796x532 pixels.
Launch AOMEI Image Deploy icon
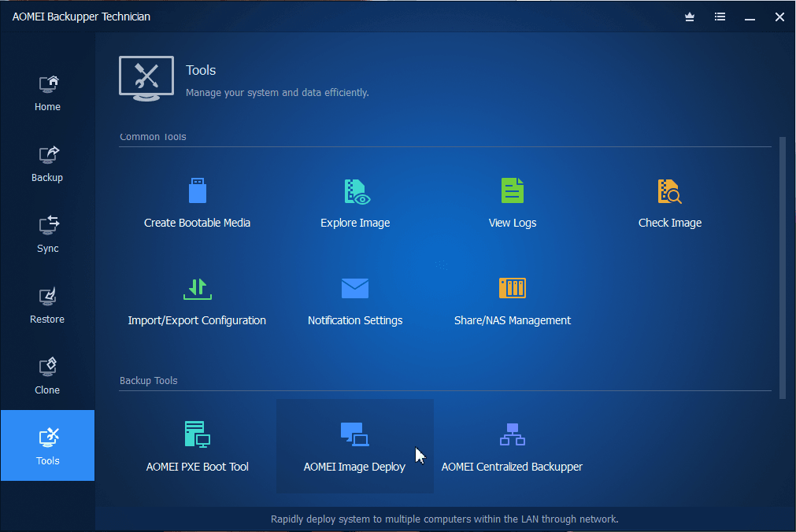coord(355,434)
